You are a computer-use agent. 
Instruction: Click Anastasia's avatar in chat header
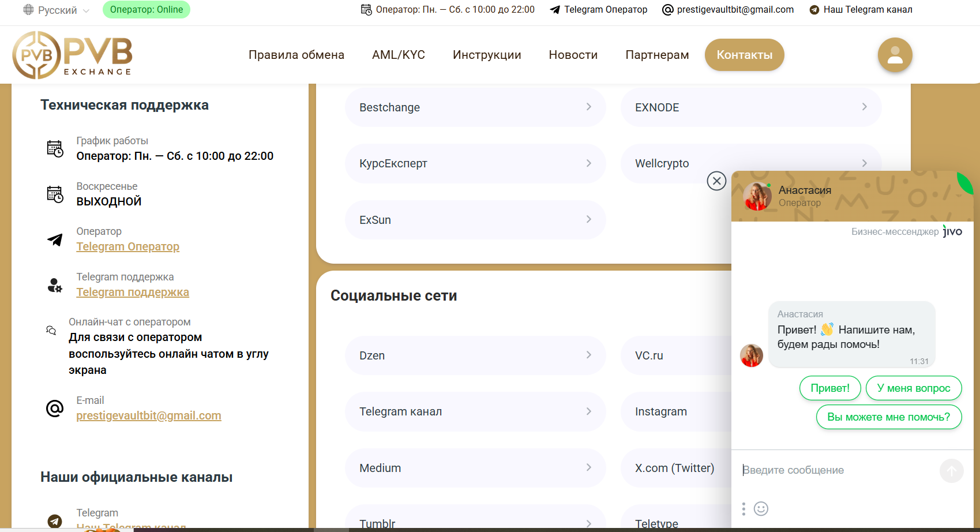[x=757, y=196]
